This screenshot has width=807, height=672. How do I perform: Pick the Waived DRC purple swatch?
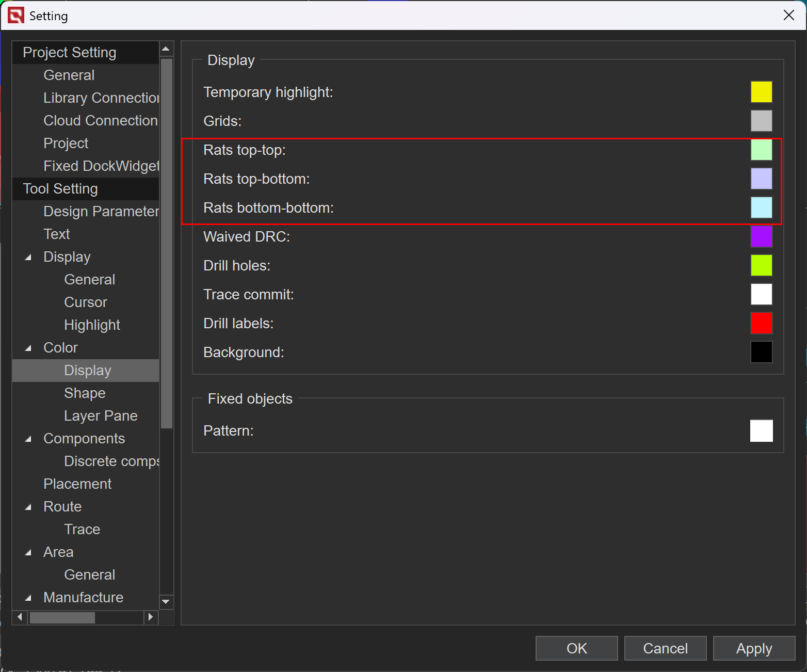(x=761, y=236)
